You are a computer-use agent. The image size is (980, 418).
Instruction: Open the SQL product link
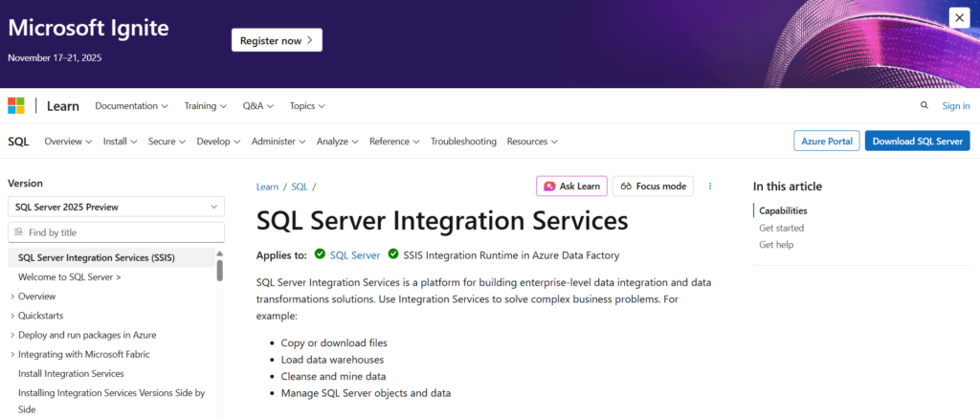tap(18, 142)
